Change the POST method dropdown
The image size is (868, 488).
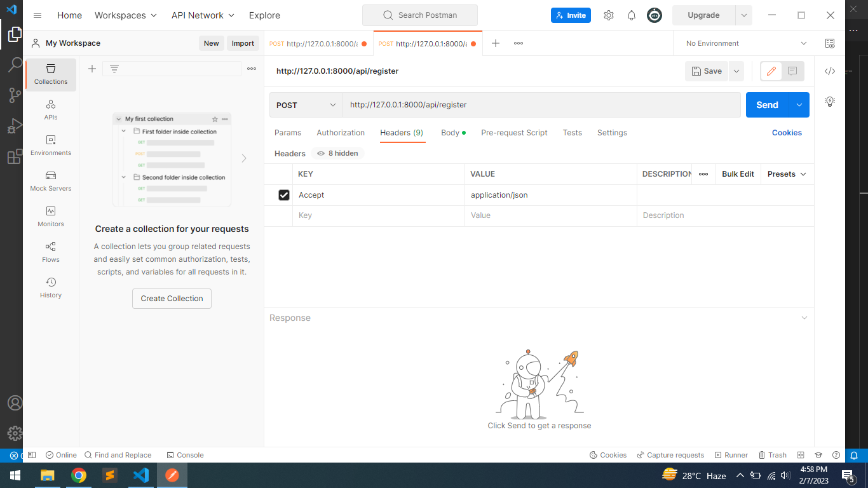(x=306, y=105)
